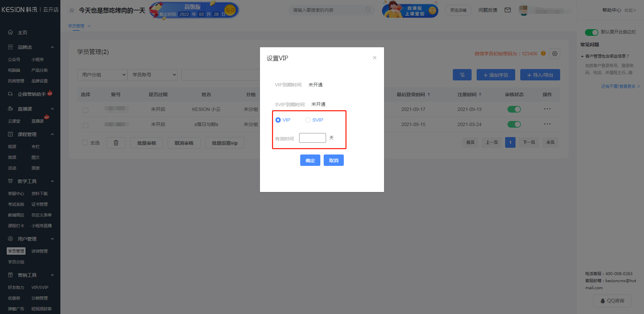Open the mail message icon
This screenshot has width=644, height=314.
click(x=508, y=10)
